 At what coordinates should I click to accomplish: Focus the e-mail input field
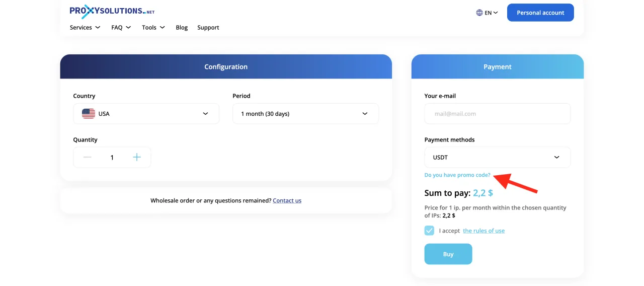click(x=497, y=114)
